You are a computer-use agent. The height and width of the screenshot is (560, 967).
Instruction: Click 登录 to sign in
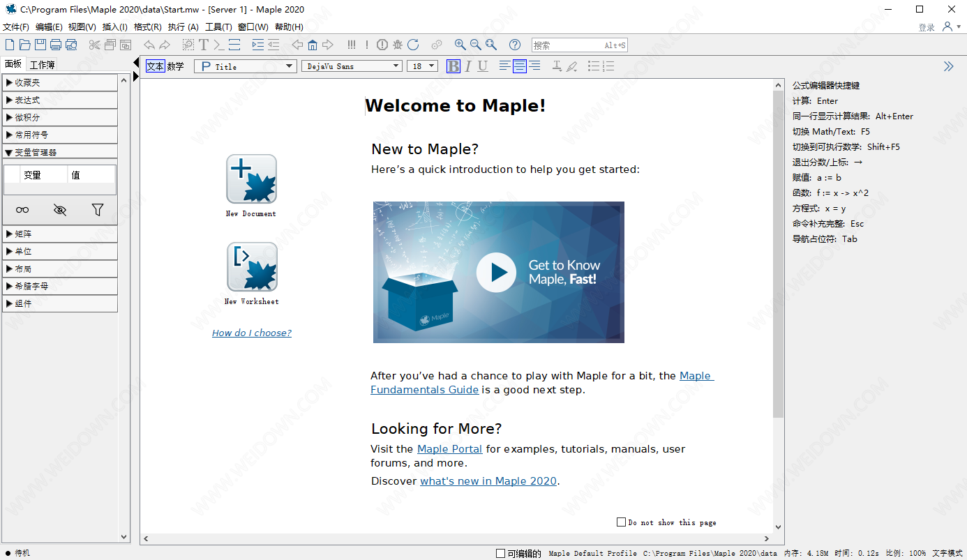click(927, 28)
